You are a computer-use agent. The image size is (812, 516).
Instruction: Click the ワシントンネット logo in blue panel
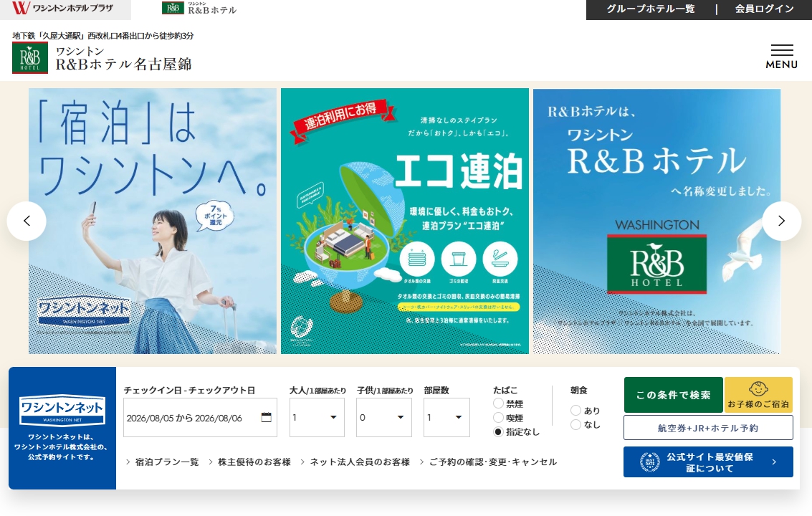[62, 411]
